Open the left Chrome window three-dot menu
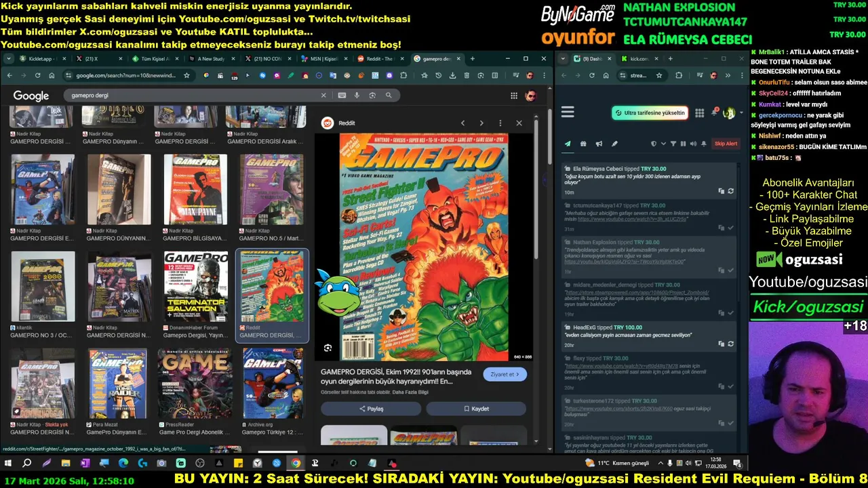 click(543, 75)
